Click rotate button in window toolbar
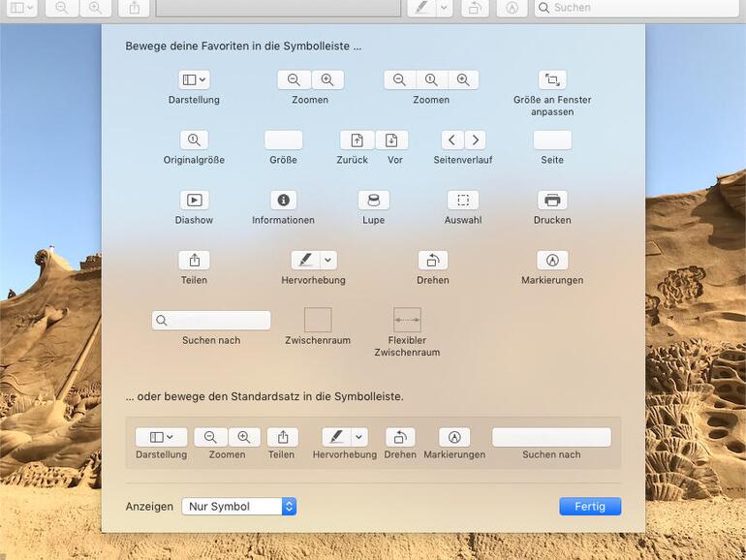The height and width of the screenshot is (560, 746). [x=475, y=8]
